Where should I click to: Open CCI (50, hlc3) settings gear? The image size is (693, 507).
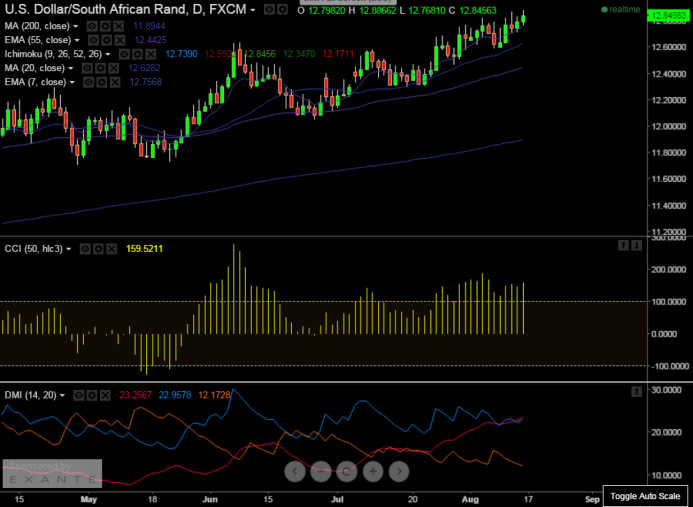pos(98,249)
